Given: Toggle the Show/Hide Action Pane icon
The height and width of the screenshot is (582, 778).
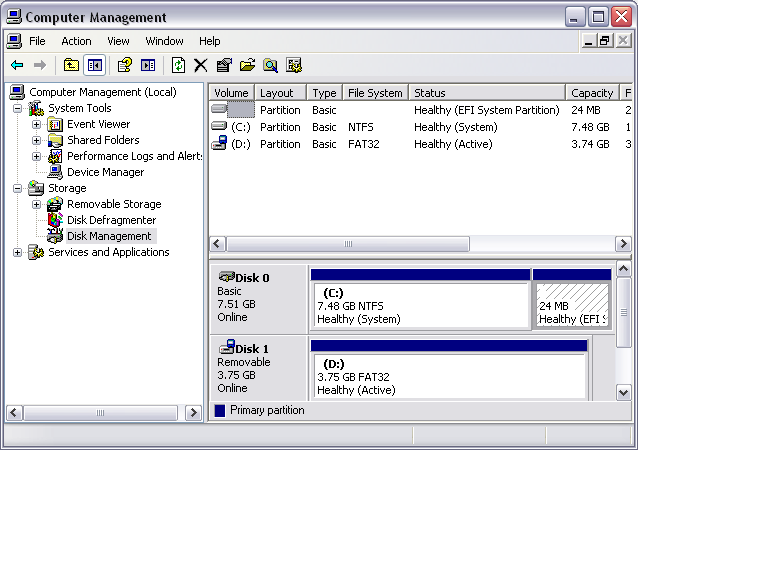Looking at the screenshot, I should (148, 65).
